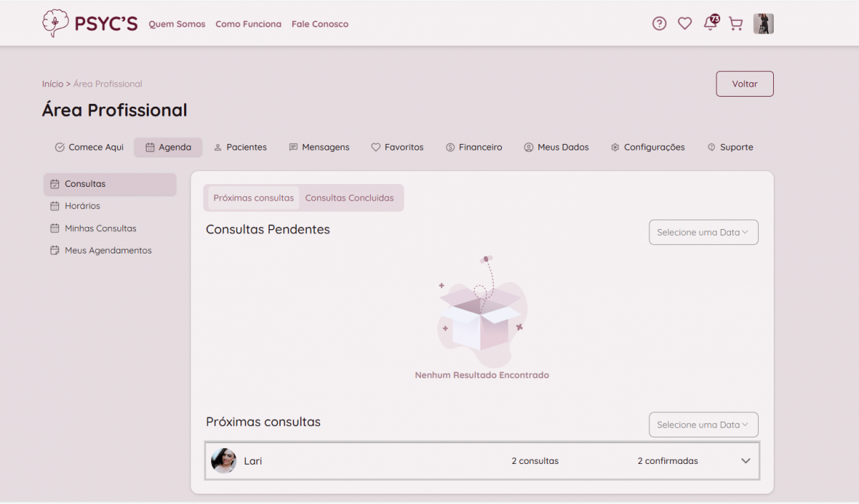
Task: Click the PSYC'S logo
Action: pyautogui.click(x=90, y=24)
